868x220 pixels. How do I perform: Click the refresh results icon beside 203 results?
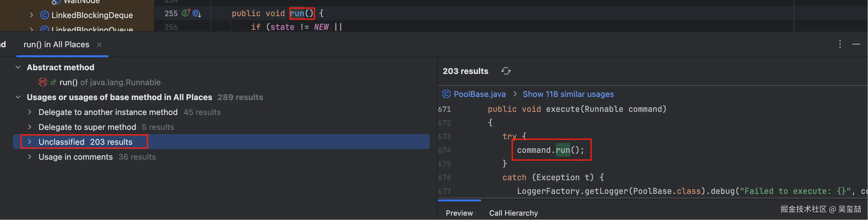tap(506, 71)
